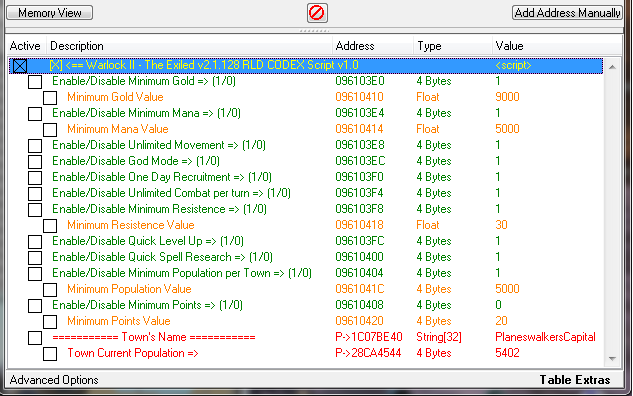Image resolution: width=633 pixels, height=396 pixels.
Task: Toggle Quick Spell Research checkbox
Action: tap(35, 258)
